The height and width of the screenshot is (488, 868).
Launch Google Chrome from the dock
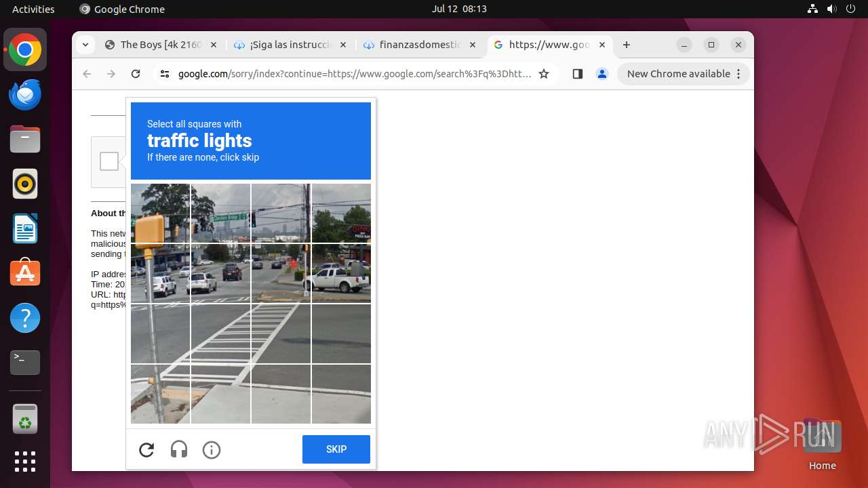pyautogui.click(x=25, y=50)
